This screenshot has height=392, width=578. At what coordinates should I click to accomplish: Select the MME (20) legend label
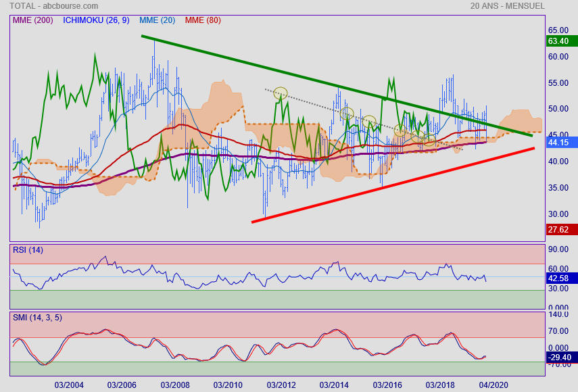[157, 20]
